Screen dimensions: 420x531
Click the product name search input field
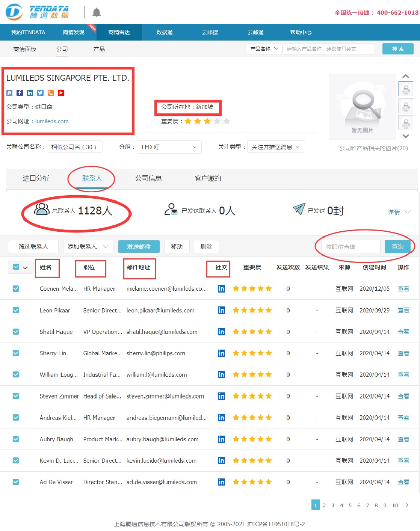click(x=328, y=49)
